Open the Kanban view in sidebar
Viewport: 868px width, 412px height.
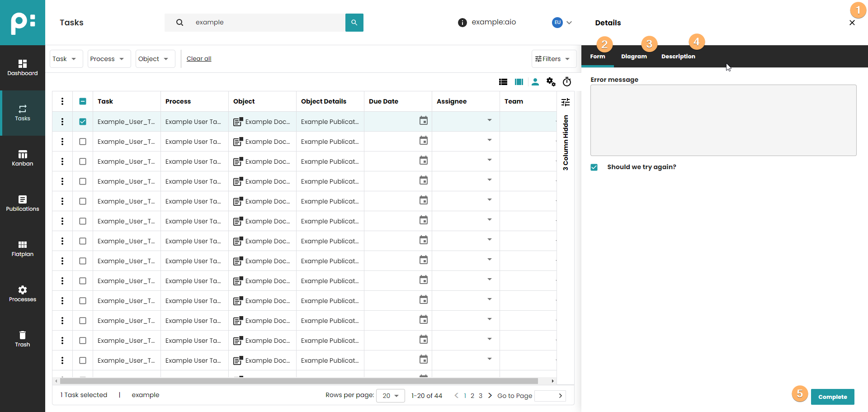tap(23, 158)
